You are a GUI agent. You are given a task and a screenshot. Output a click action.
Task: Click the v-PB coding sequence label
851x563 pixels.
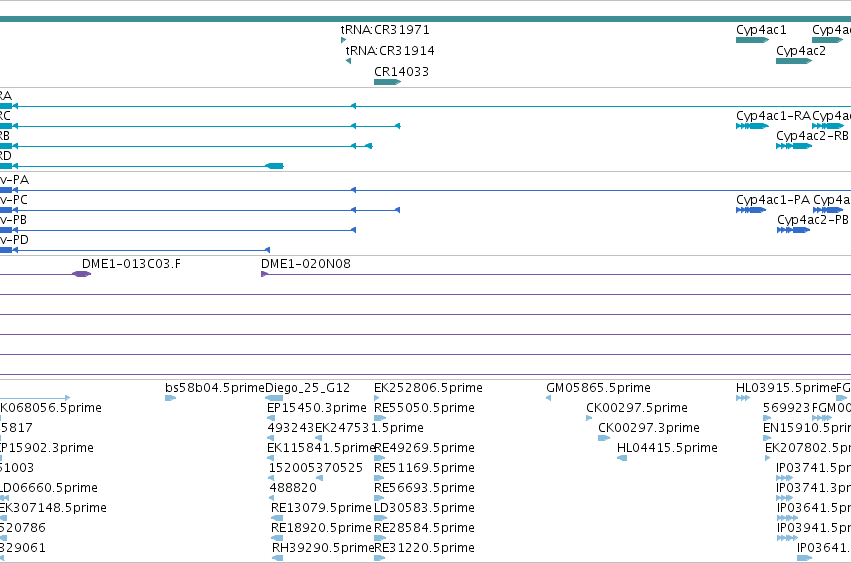pos(14,220)
